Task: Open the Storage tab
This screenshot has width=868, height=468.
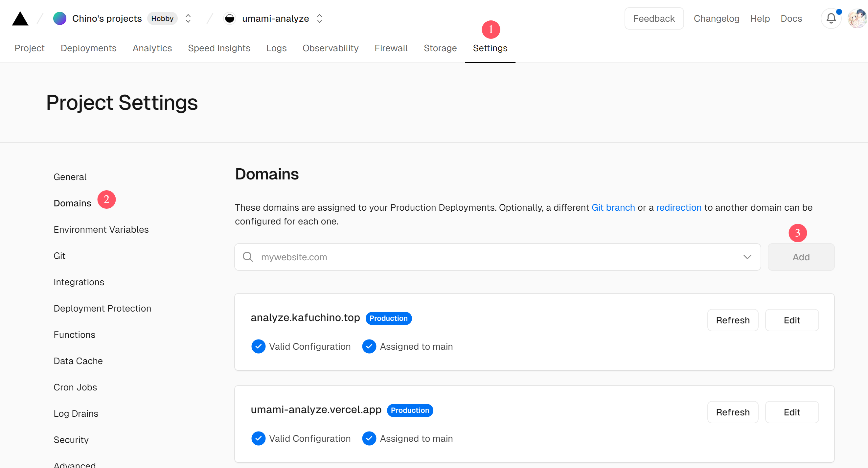Action: coord(440,48)
